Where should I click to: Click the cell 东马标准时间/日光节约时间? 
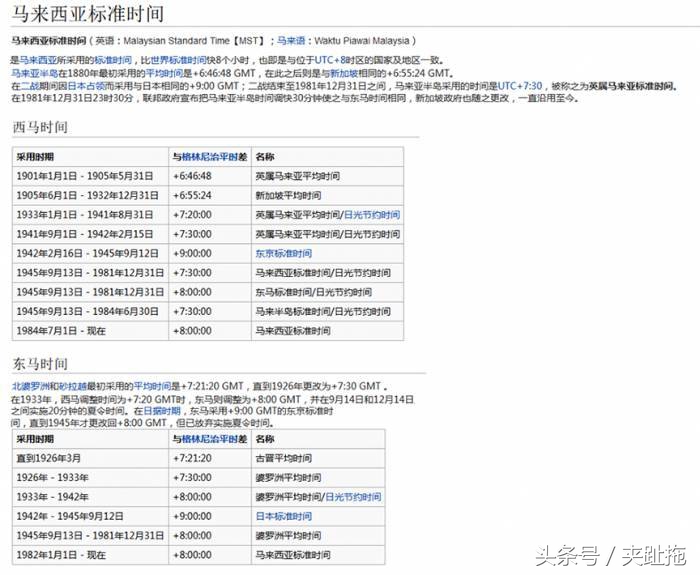point(328,292)
